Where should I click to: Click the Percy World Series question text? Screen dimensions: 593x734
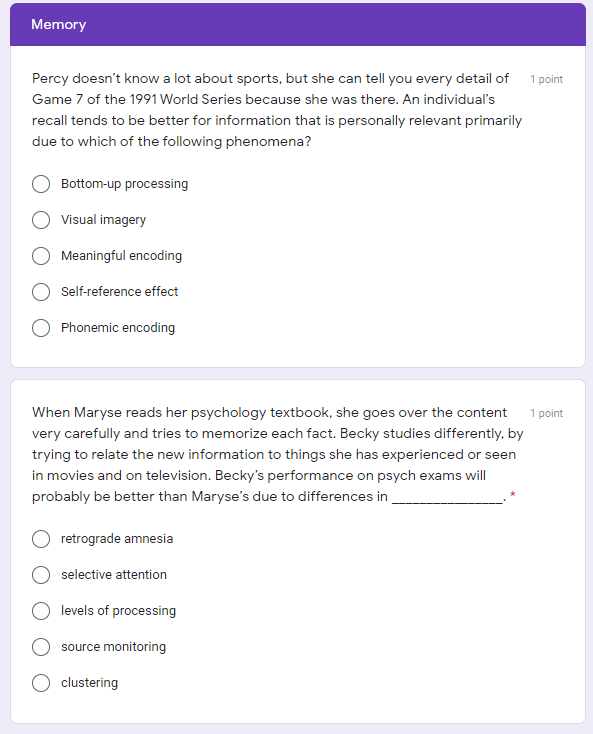[277, 110]
